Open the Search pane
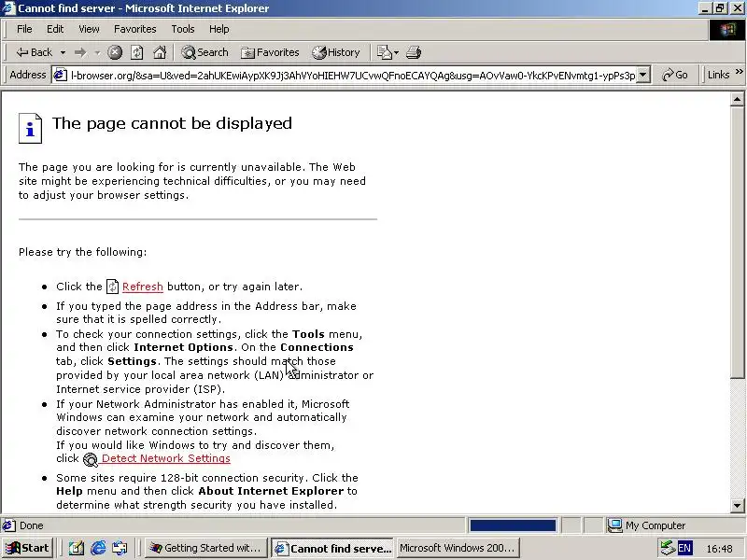 click(x=204, y=52)
